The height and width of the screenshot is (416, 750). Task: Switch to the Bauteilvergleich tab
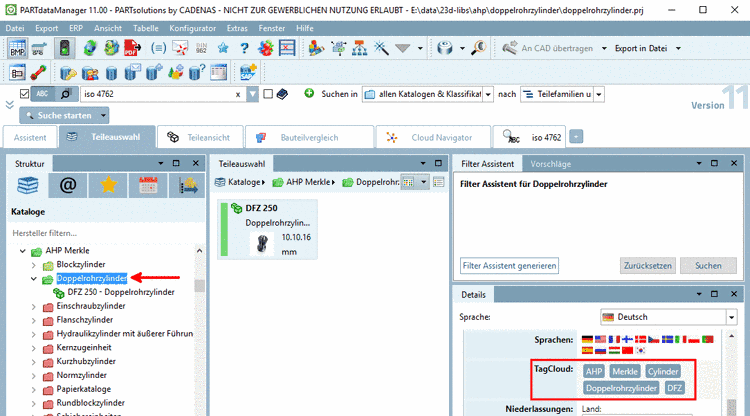tap(309, 137)
